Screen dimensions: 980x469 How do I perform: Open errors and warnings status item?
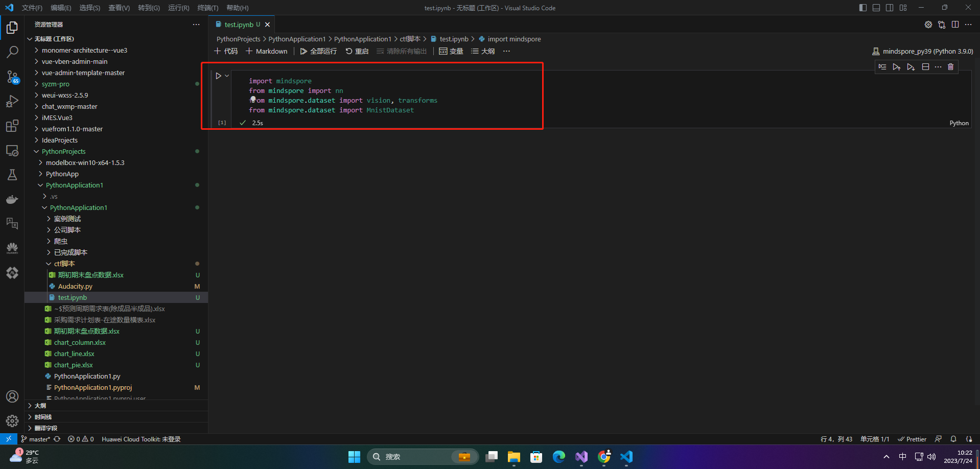[x=81, y=439]
